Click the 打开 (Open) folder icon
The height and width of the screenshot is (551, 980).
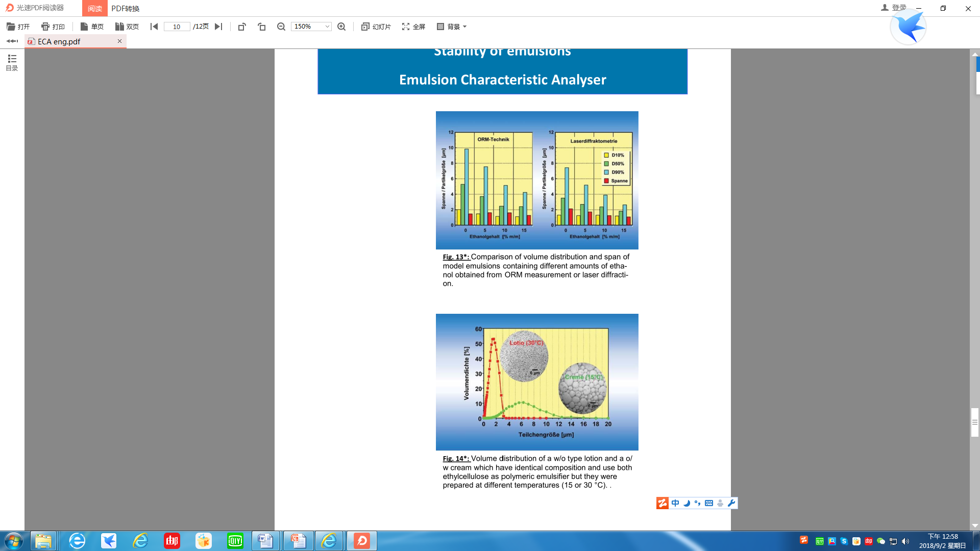(11, 27)
